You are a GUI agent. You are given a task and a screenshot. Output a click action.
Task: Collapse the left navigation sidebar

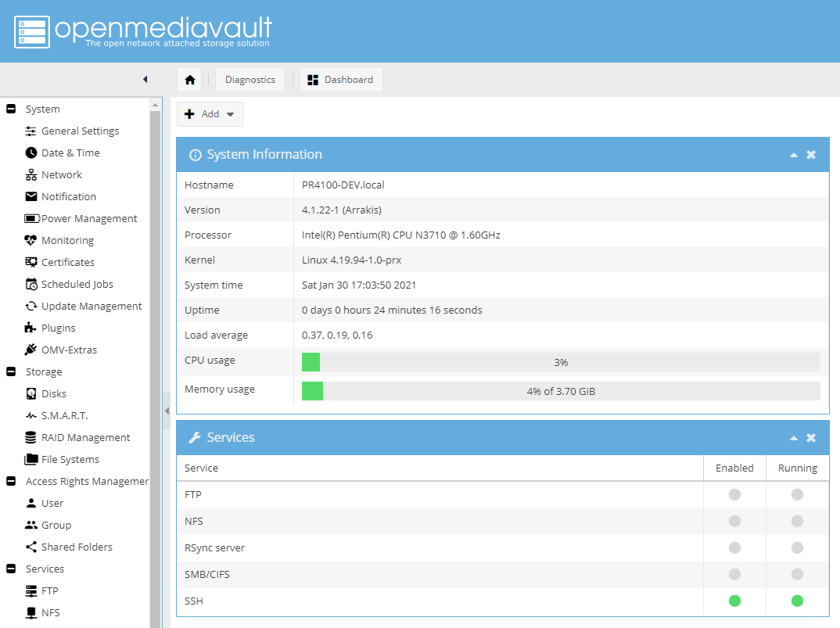click(x=145, y=79)
